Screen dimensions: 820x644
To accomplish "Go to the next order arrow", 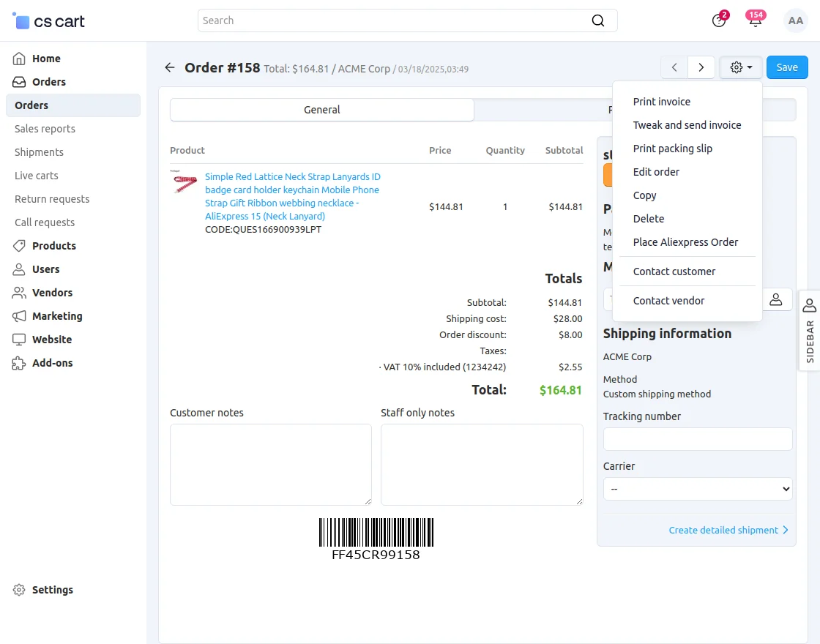I will (x=701, y=67).
